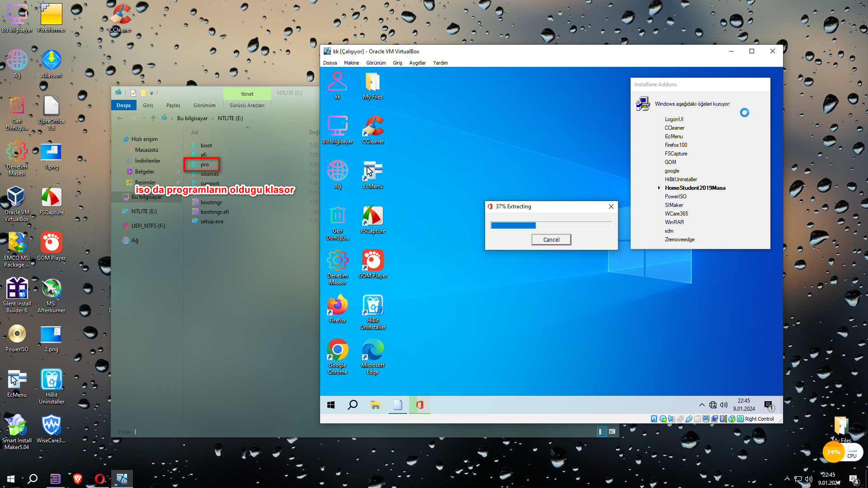This screenshot has width=868, height=488.
Task: Switch Explorer to large icons view toggle
Action: 612,432
